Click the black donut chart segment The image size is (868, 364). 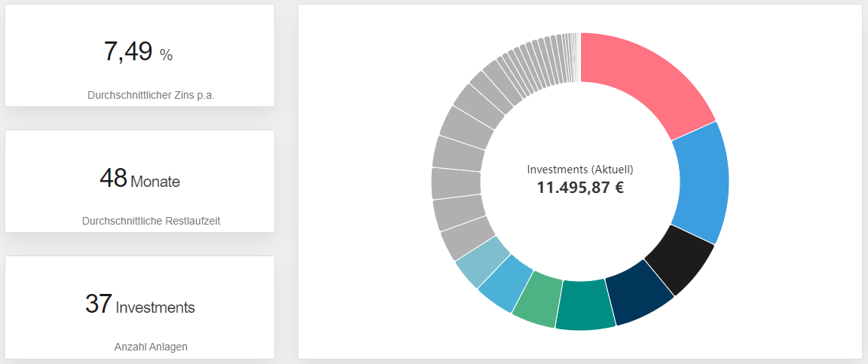click(680, 259)
